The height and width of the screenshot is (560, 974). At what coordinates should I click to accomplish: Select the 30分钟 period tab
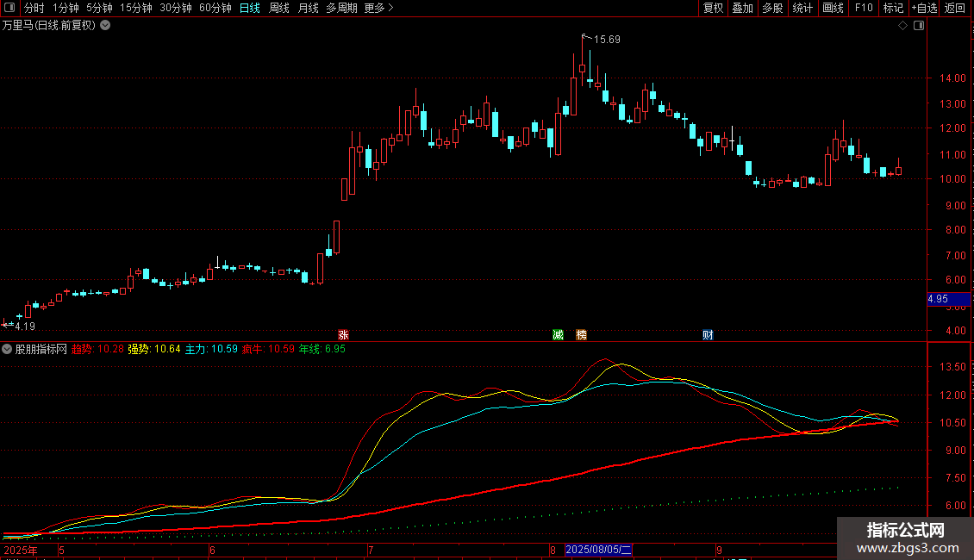pos(175,8)
